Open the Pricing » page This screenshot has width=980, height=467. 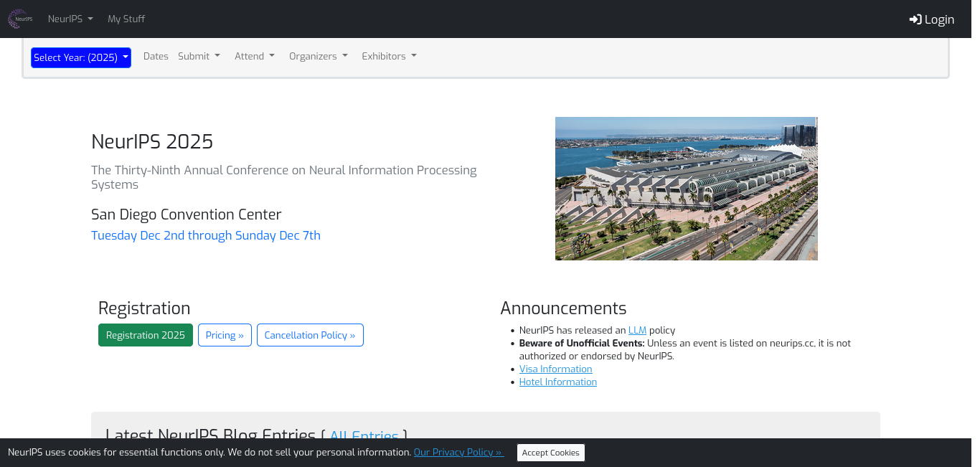coord(225,335)
